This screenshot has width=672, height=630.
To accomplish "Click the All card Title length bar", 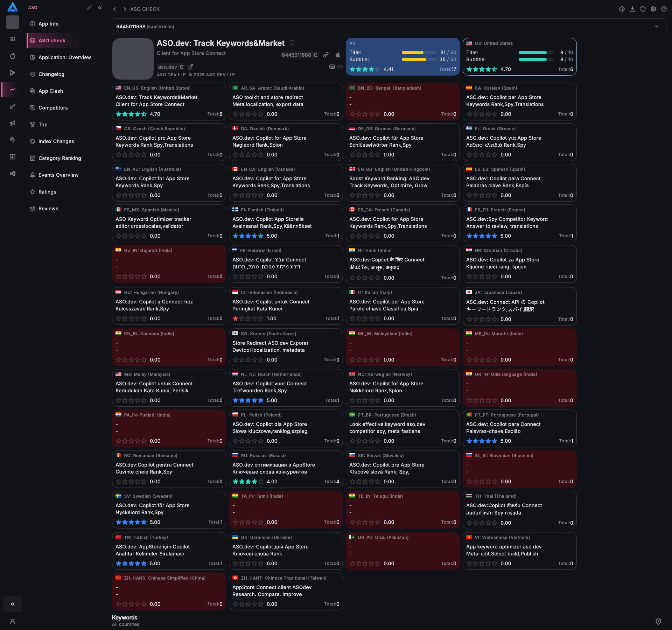I will [x=419, y=52].
